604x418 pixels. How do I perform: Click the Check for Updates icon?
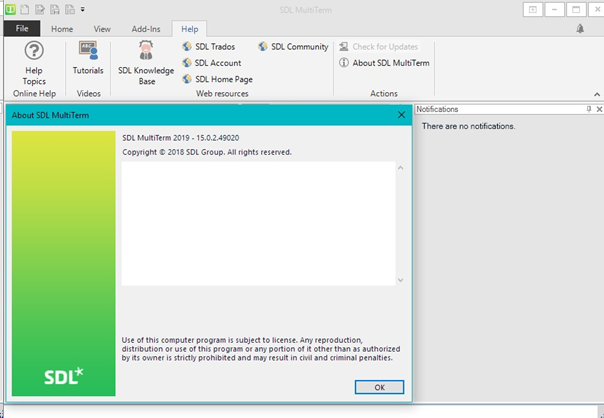(x=344, y=47)
